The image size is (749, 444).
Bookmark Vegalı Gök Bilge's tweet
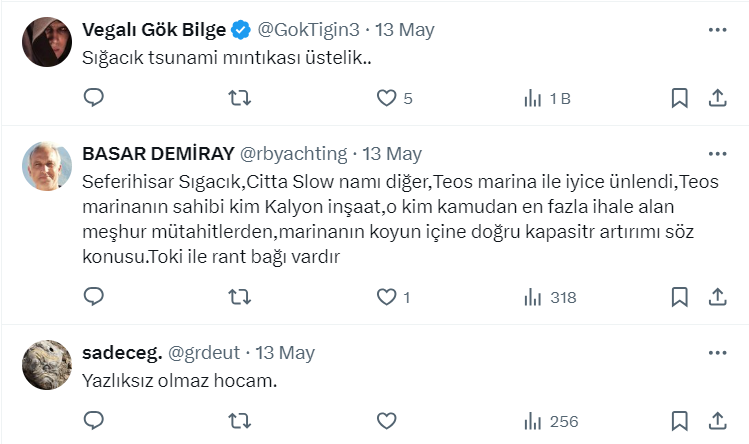[x=679, y=98]
